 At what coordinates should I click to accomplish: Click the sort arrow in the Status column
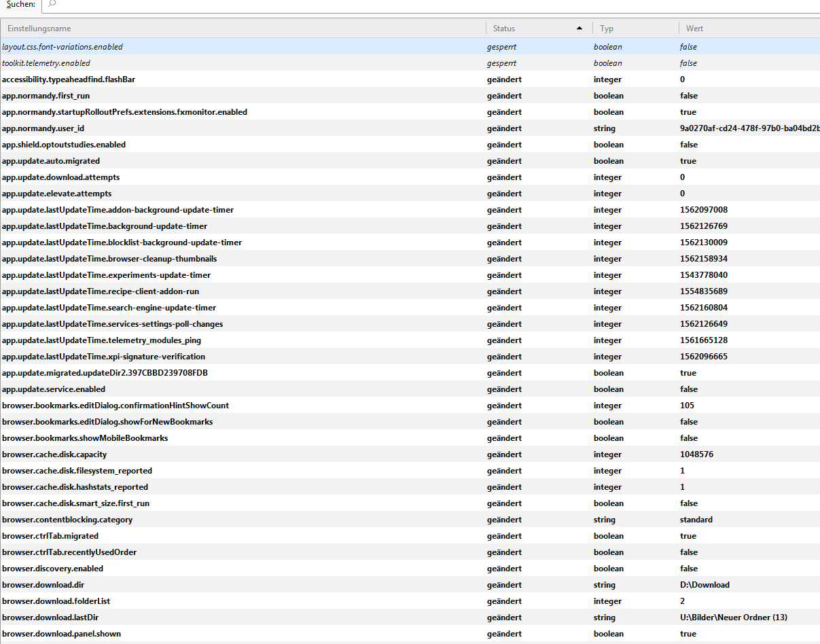579,29
